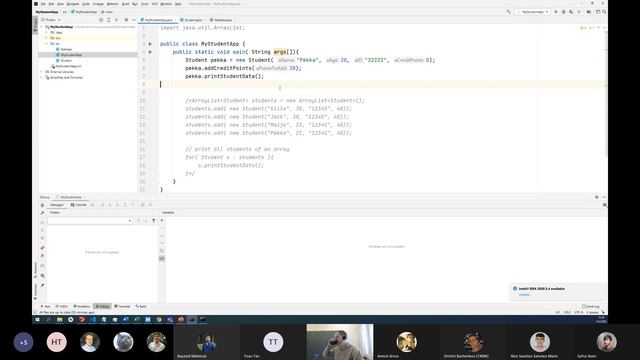The height and width of the screenshot is (360, 640).
Task: Expand the .idea folder
Action: click(47, 32)
